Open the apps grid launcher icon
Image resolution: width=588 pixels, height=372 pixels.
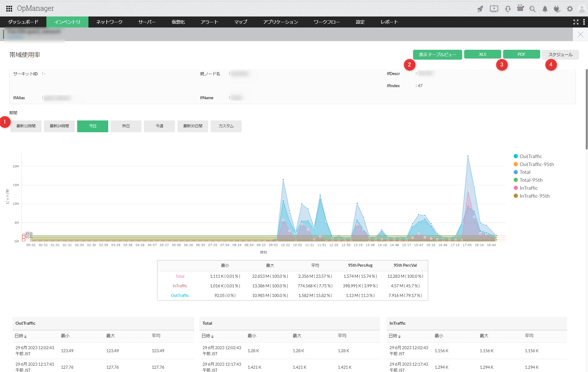9,9
